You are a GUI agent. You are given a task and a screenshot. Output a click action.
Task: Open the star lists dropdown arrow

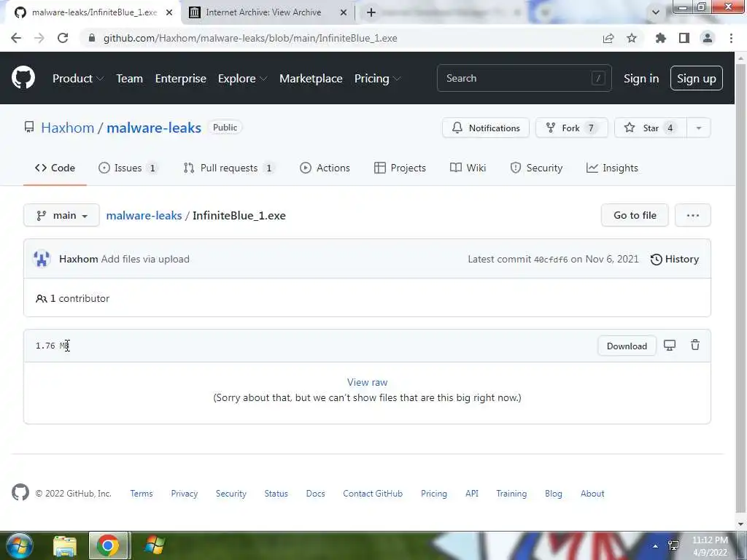pos(698,128)
